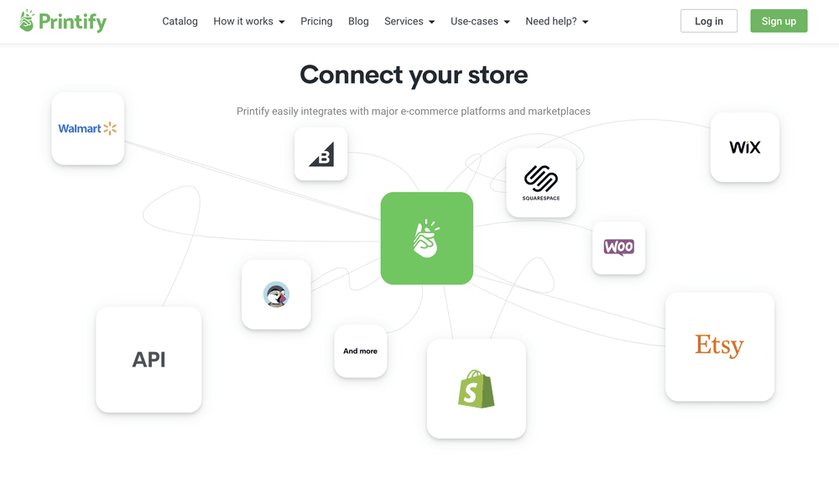Select the BigCommerce logo tile
This screenshot has width=839, height=504.
click(321, 154)
